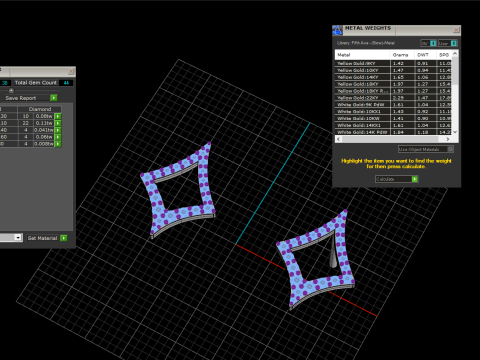The image size is (480, 360).
Task: Click left arrow of metal table horizontal scrollbar
Action: coord(338,139)
